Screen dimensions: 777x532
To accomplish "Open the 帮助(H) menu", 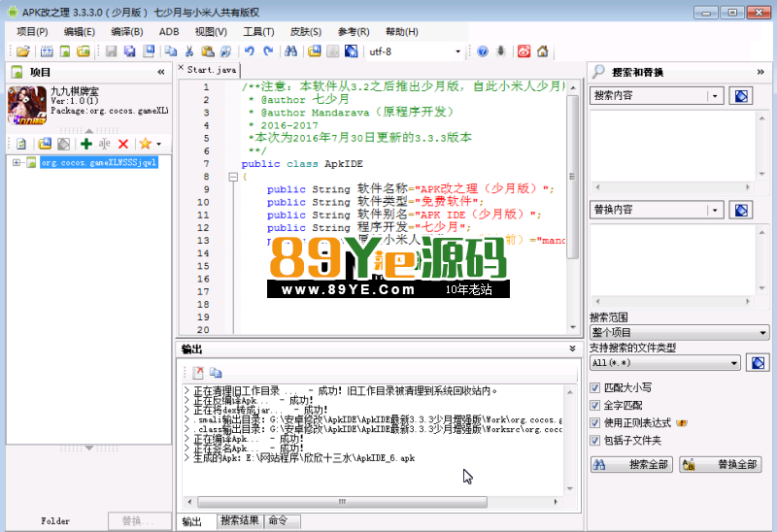I will 402,32.
